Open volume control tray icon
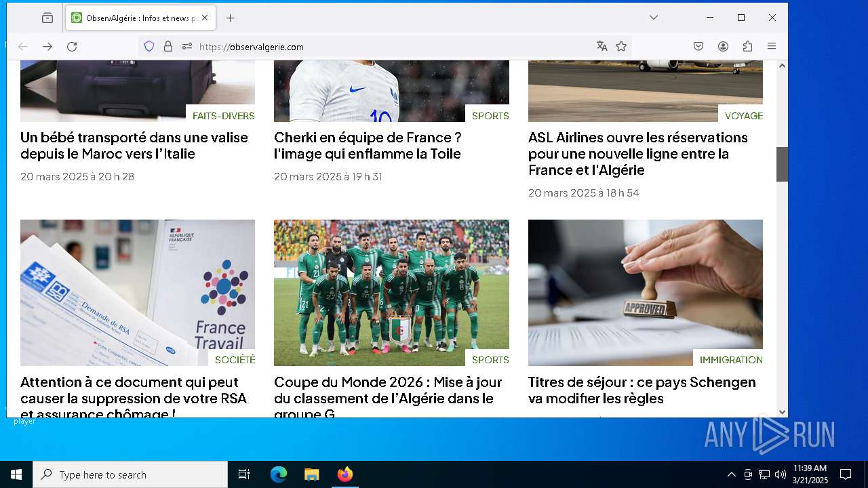 tap(781, 474)
